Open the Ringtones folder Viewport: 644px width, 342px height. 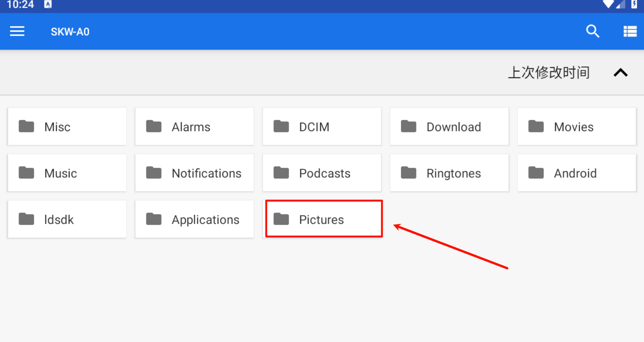(x=449, y=173)
